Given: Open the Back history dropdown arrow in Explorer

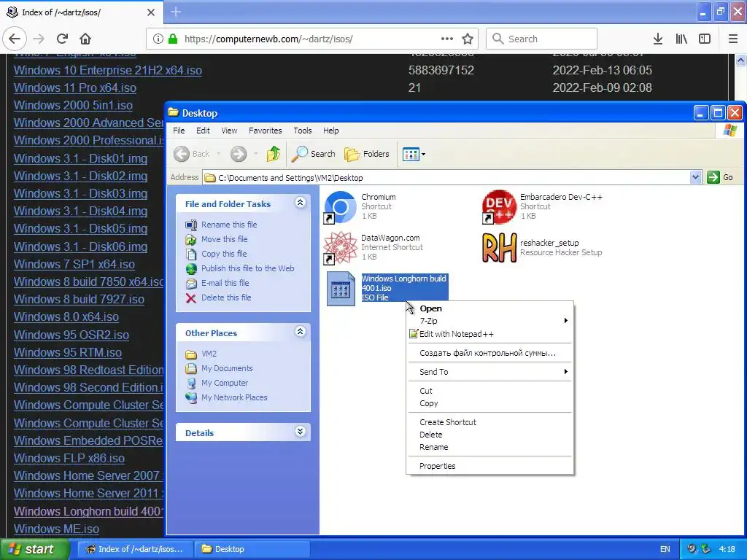Looking at the screenshot, I should (x=219, y=154).
